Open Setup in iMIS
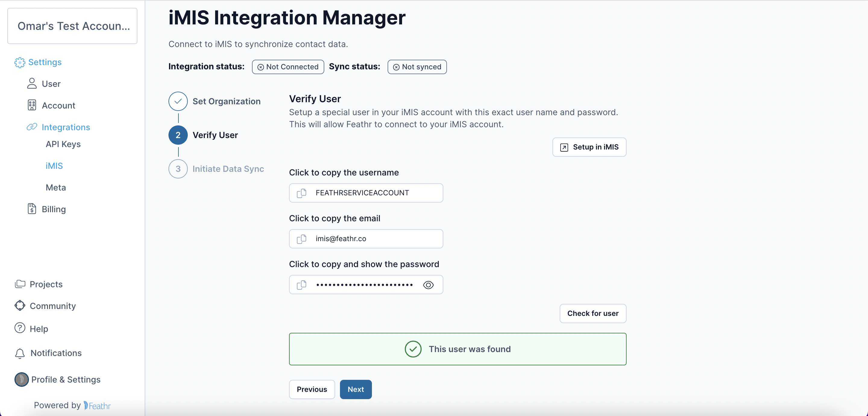Screen dimensions: 868x416 coord(589,147)
